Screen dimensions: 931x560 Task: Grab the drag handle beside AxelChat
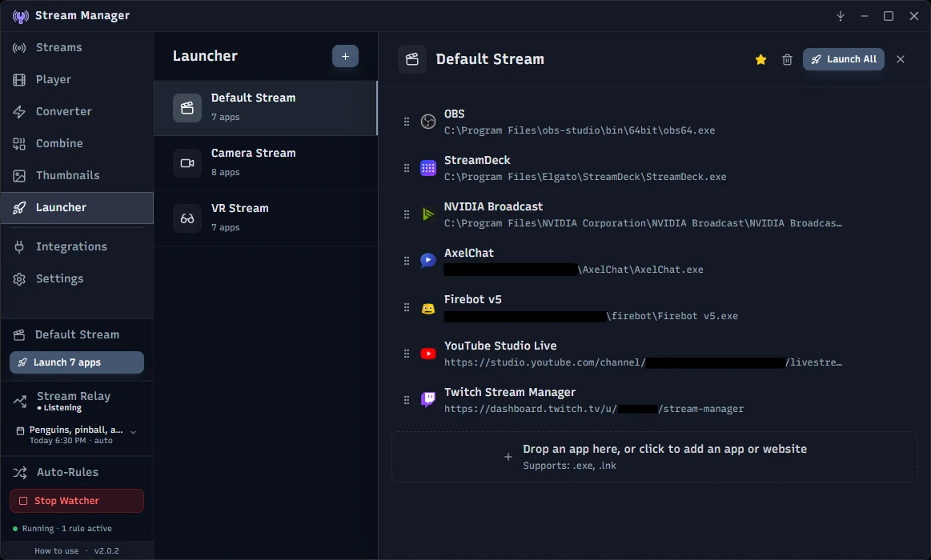[407, 261]
